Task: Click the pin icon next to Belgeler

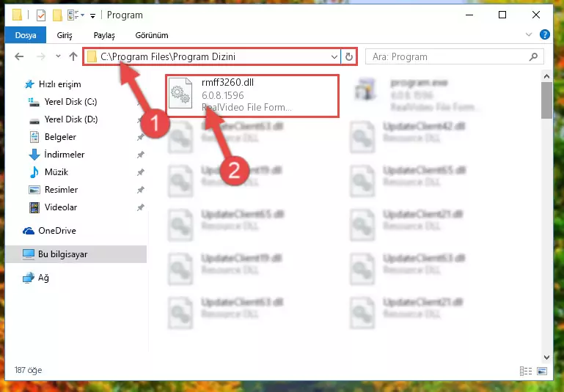Action: [x=140, y=137]
